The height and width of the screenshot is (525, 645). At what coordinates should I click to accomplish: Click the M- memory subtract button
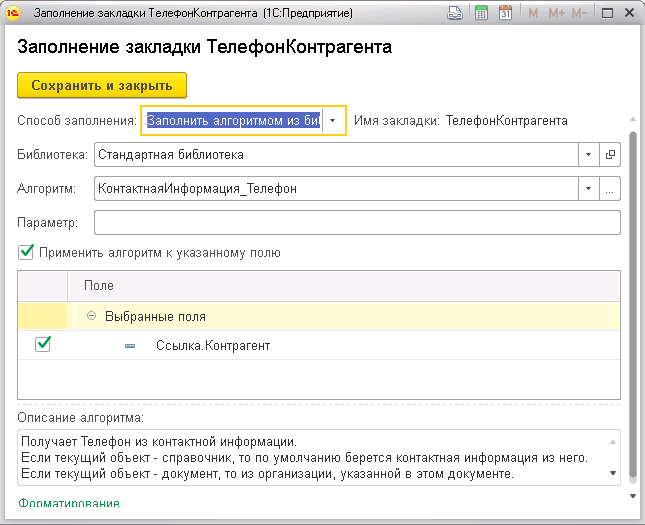pyautogui.click(x=579, y=14)
